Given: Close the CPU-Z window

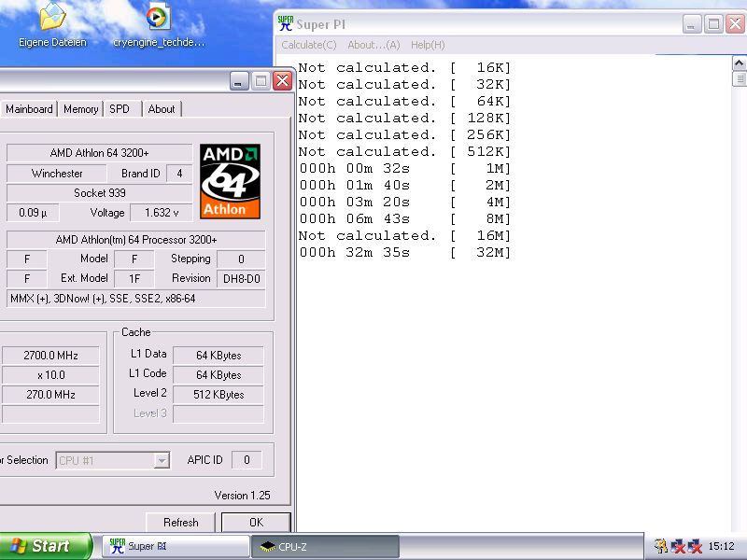Looking at the screenshot, I should click(x=282, y=81).
